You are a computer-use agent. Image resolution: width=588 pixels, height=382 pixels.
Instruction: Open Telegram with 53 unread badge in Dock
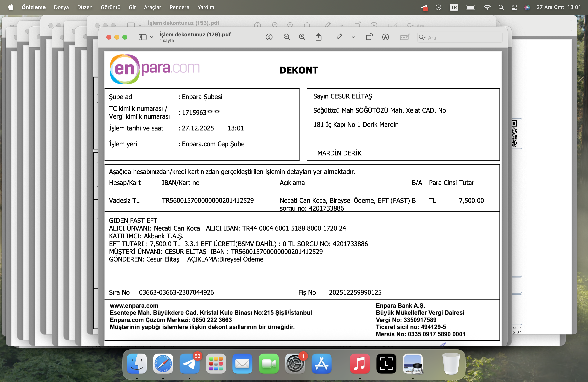point(189,363)
